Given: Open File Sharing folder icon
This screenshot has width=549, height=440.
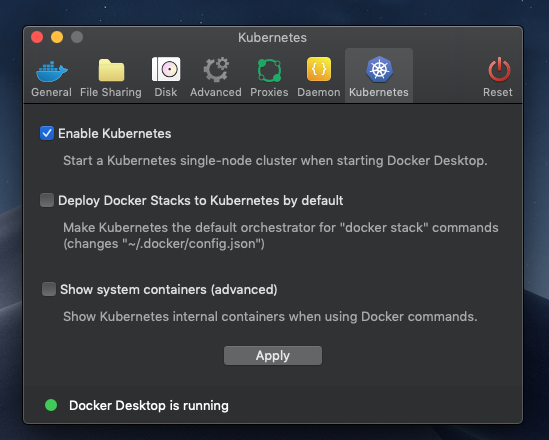Looking at the screenshot, I should tap(111, 70).
